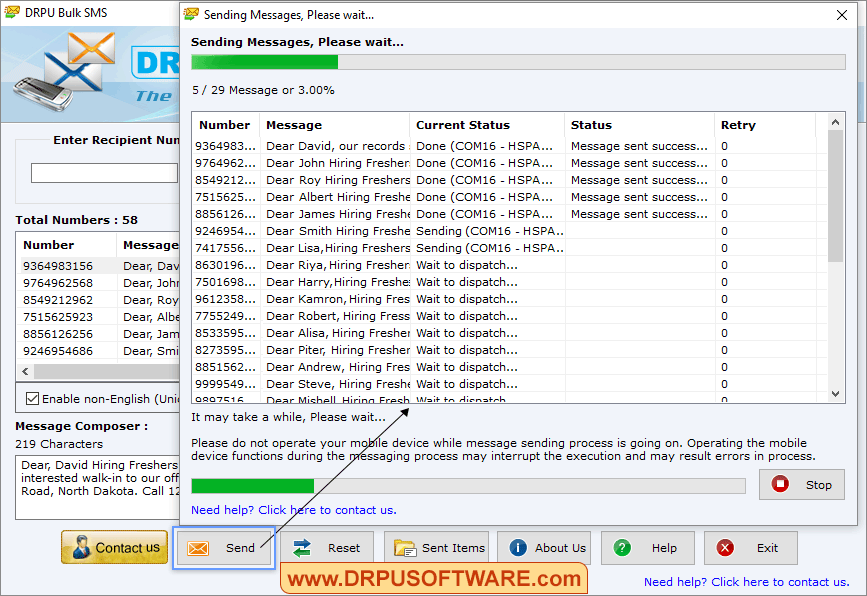The width and height of the screenshot is (867, 596).
Task: Click the 7417556... number cell in dialog
Action: [226, 248]
